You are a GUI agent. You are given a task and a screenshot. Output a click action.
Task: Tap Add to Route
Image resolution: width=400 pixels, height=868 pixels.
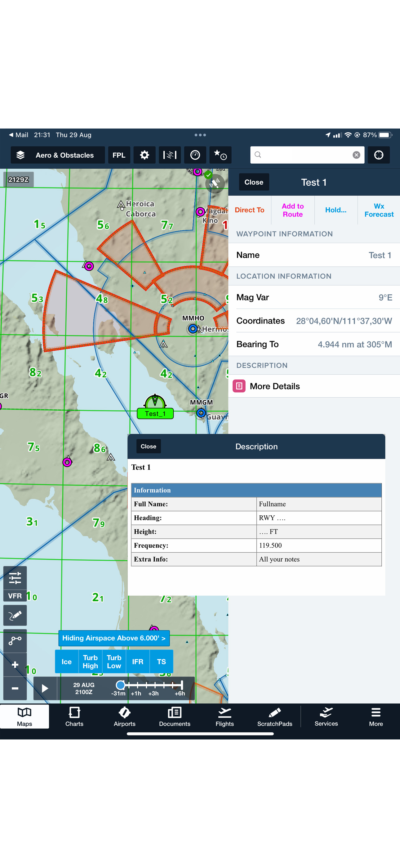tap(293, 210)
